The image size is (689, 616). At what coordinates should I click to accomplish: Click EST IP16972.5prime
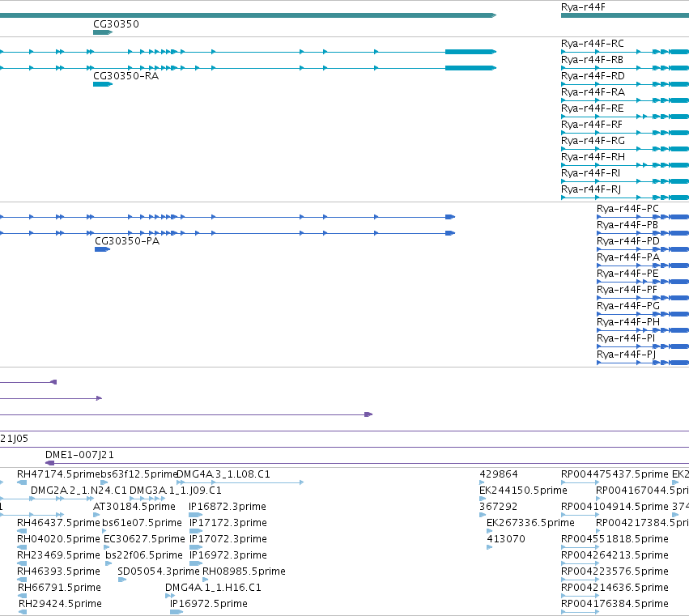pos(209,605)
